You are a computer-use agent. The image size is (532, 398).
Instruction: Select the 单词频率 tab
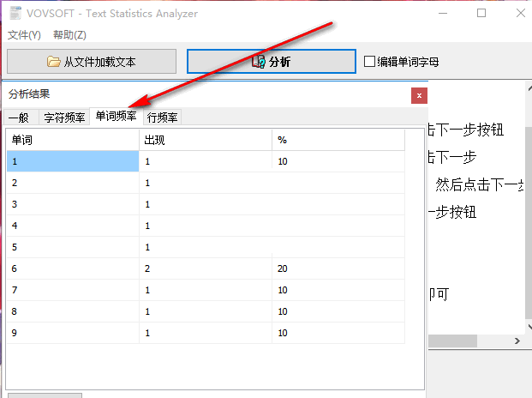116,116
